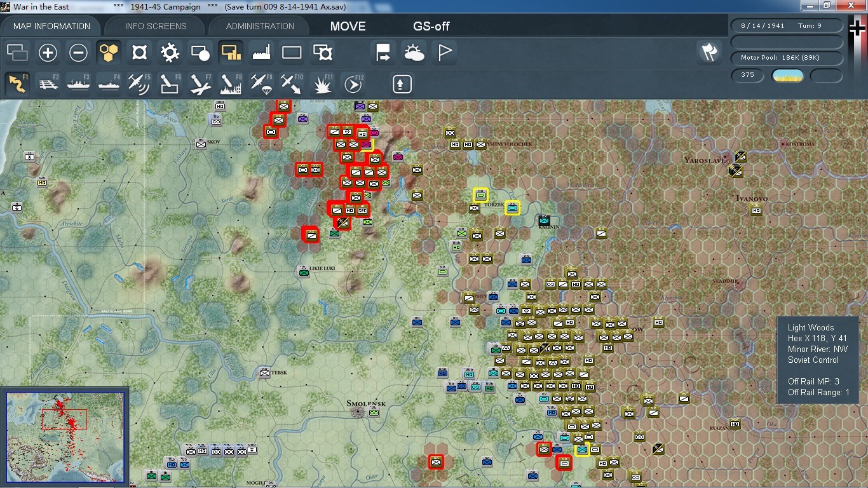The width and height of the screenshot is (868, 488).
Task: Click the MOVE mode label
Action: 348,26
